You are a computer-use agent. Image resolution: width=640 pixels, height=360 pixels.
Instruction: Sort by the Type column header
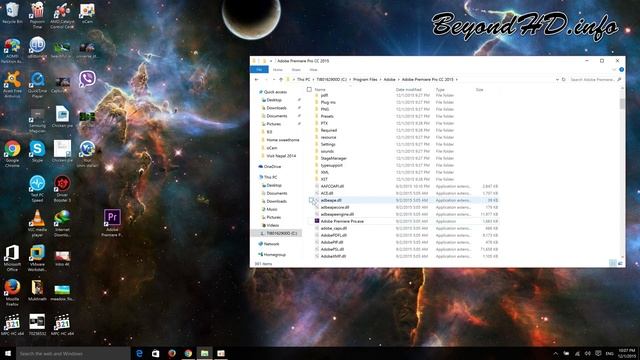click(x=440, y=89)
